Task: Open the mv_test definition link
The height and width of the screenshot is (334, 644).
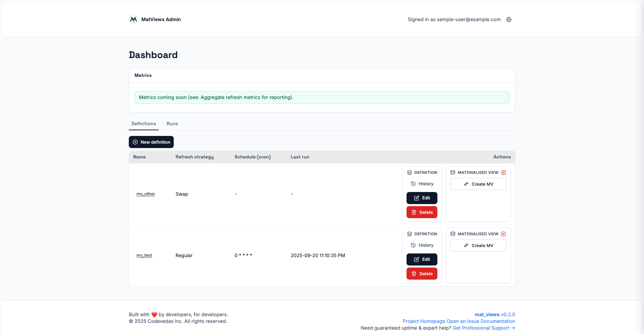Action: point(144,255)
